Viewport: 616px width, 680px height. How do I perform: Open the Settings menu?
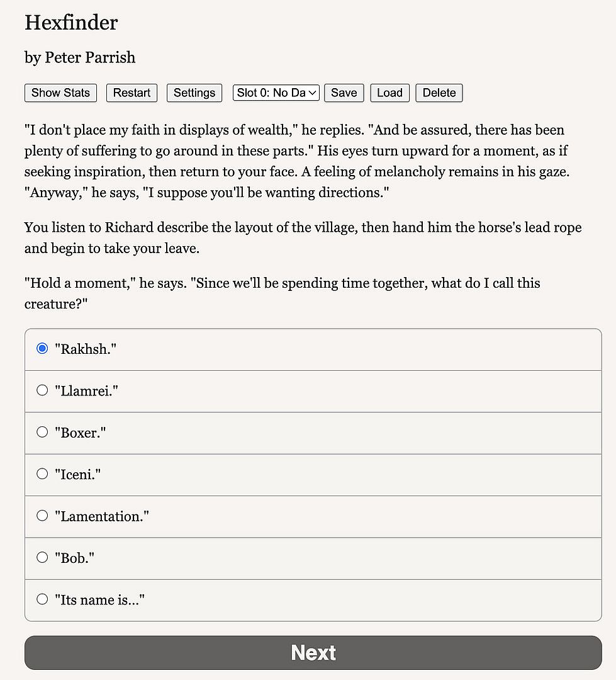click(194, 93)
